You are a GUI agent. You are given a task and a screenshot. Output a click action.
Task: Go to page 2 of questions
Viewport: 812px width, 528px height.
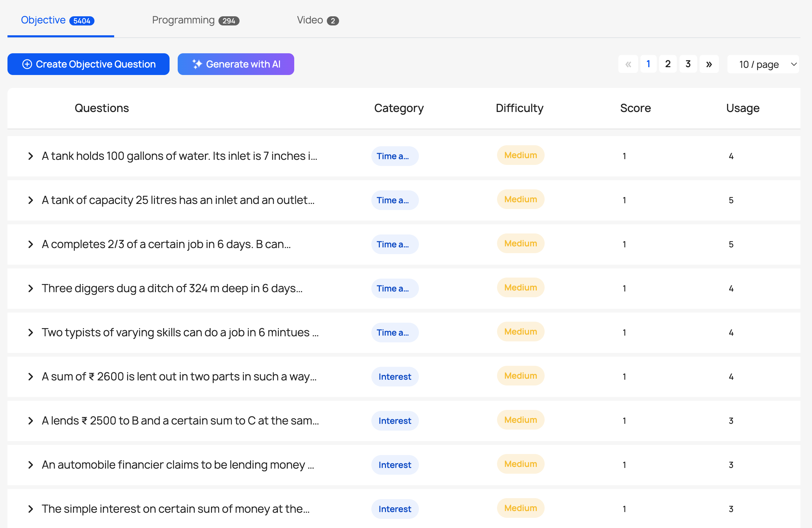click(x=668, y=64)
